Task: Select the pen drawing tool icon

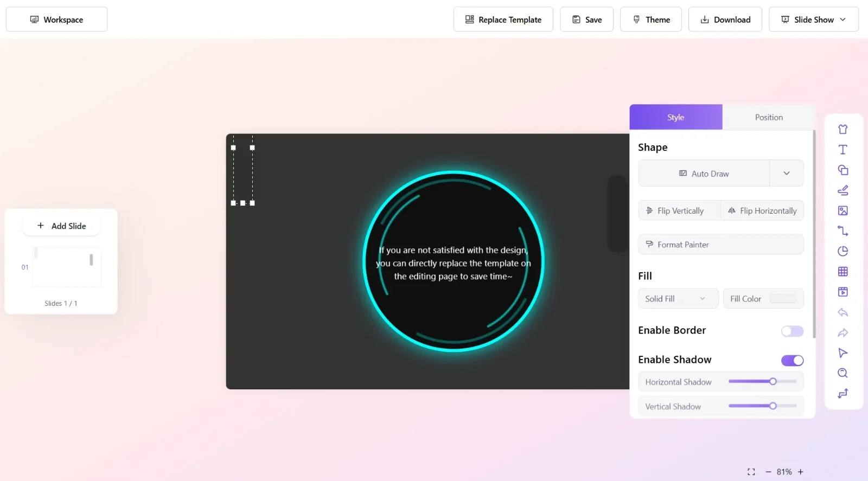Action: 843,190
